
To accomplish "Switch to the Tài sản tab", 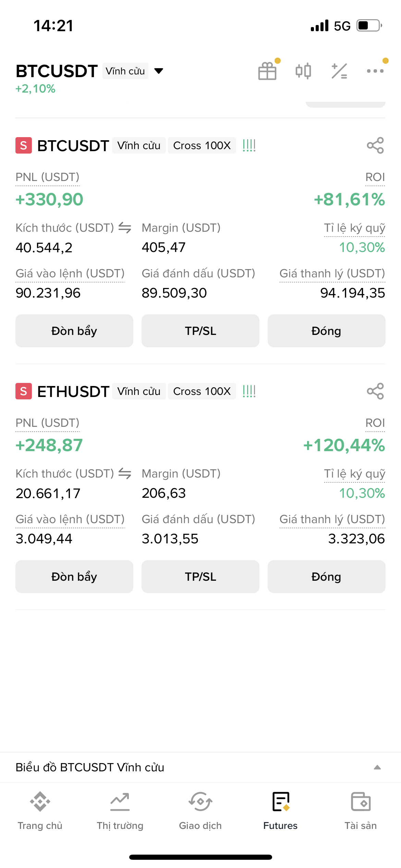I will tap(361, 810).
